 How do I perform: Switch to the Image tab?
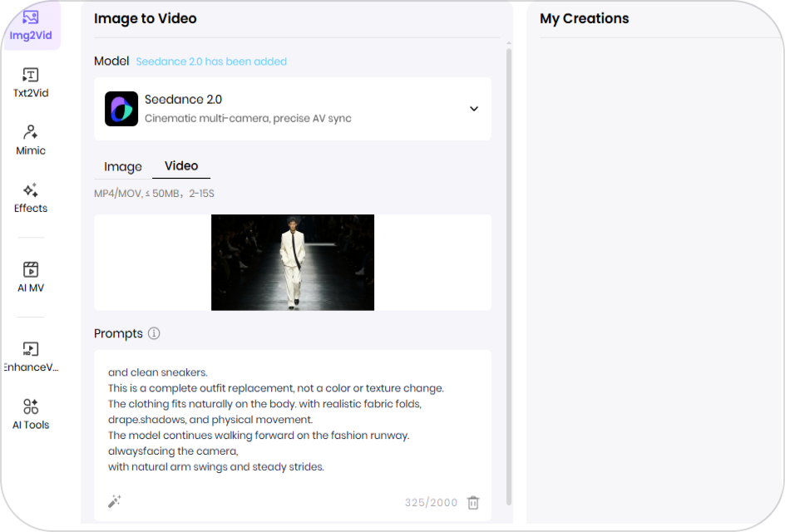[x=123, y=166]
